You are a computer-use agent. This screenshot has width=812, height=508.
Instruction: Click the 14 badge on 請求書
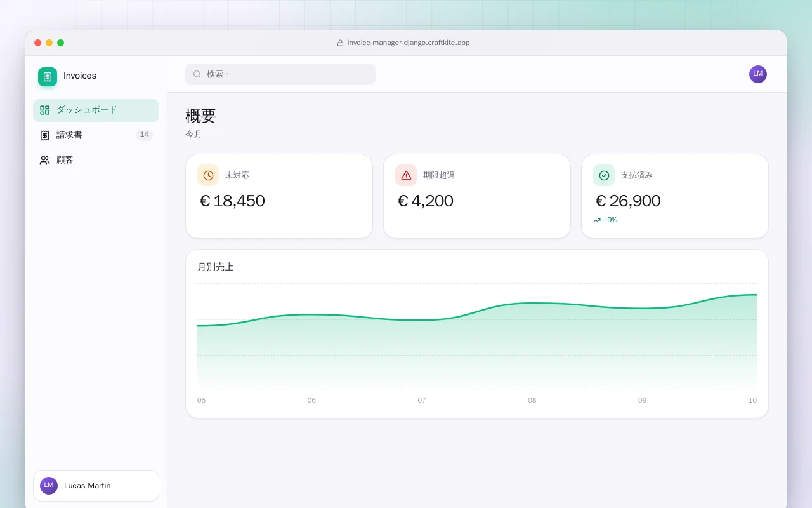pos(144,135)
